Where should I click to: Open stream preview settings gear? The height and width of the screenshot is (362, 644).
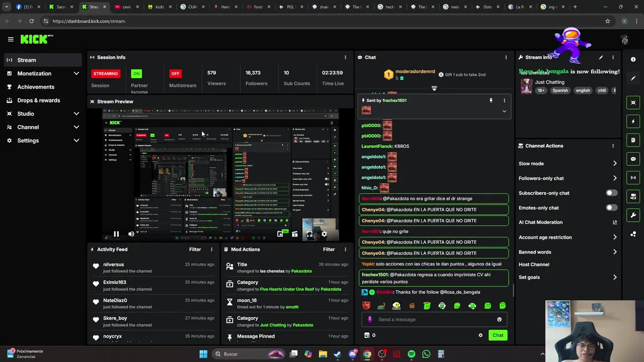[324, 234]
